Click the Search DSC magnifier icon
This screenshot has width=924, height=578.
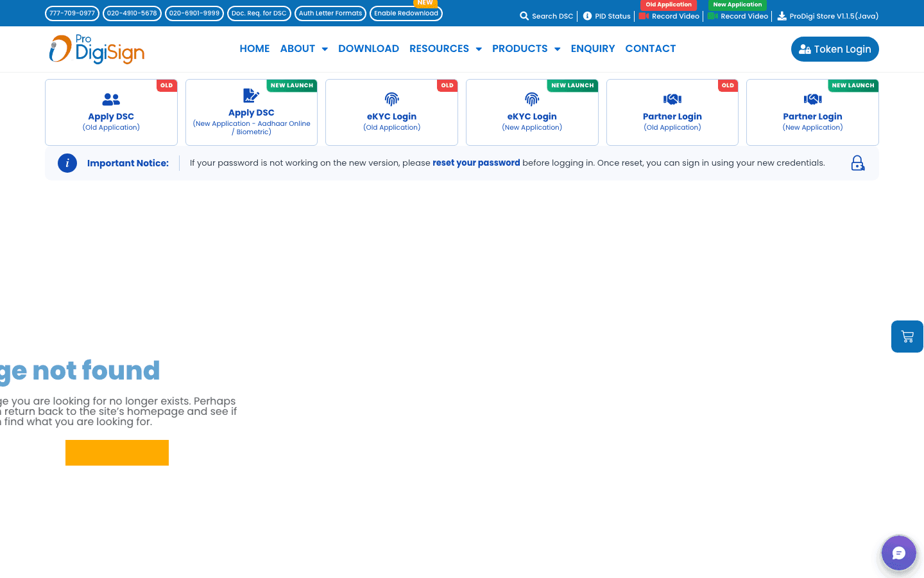point(524,16)
